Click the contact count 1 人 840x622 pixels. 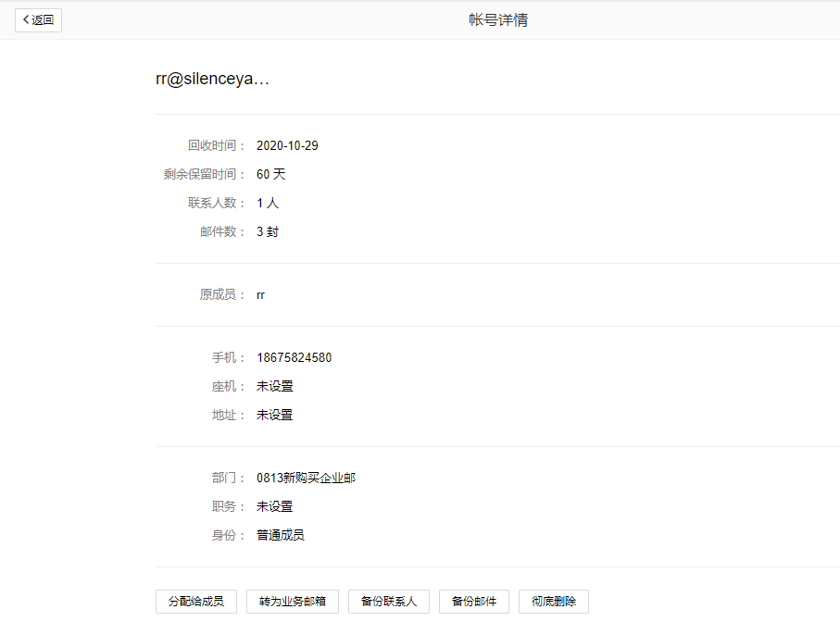(268, 203)
